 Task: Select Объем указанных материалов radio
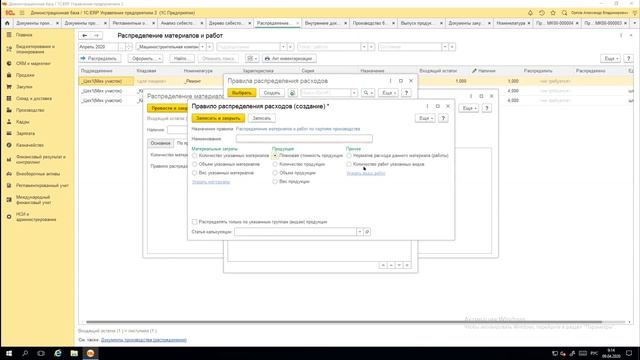click(195, 164)
